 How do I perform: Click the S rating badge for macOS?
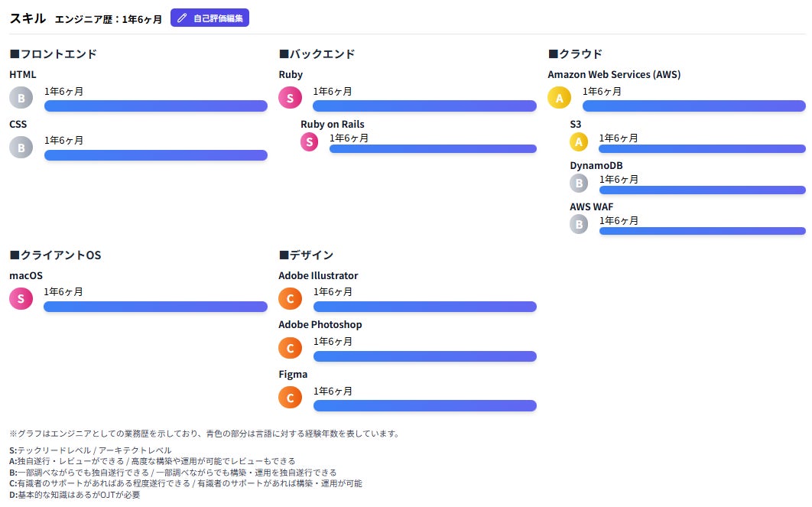click(21, 298)
